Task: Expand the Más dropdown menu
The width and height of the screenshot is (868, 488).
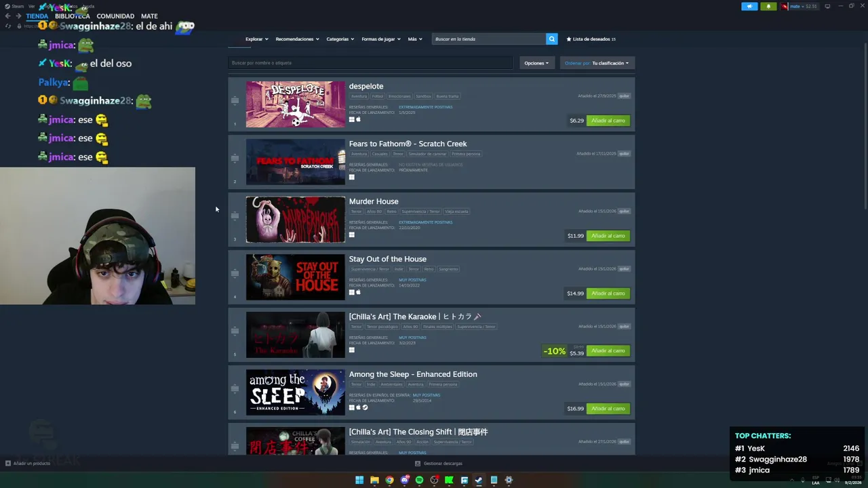Action: click(x=415, y=39)
